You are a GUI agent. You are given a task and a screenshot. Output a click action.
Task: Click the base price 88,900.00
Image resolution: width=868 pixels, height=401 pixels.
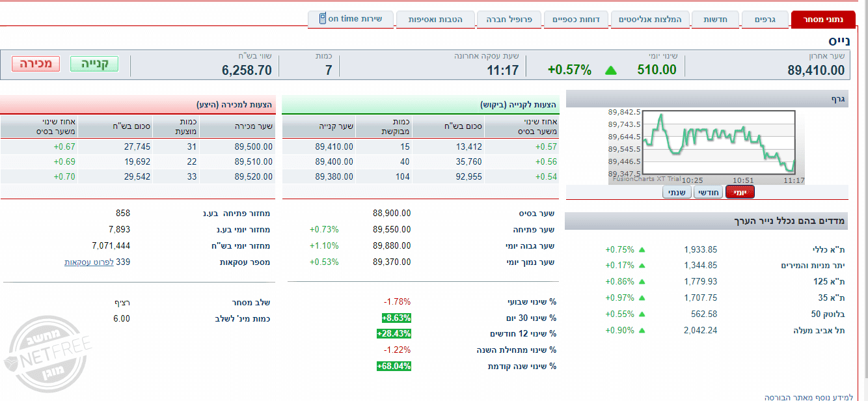tap(392, 213)
